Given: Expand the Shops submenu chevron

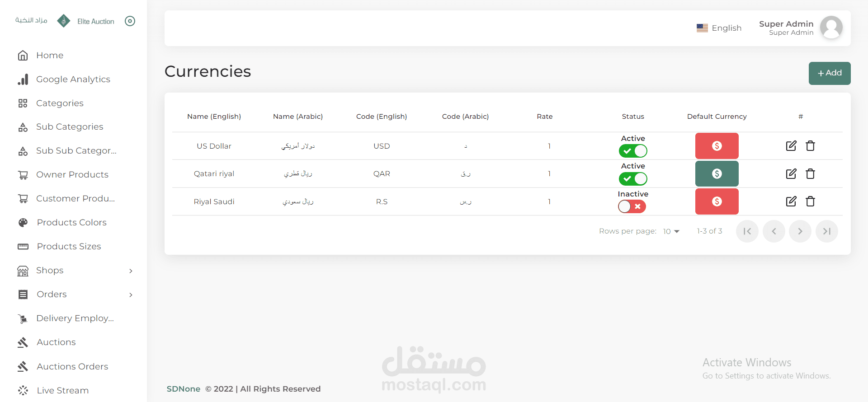Looking at the screenshot, I should pyautogui.click(x=131, y=271).
